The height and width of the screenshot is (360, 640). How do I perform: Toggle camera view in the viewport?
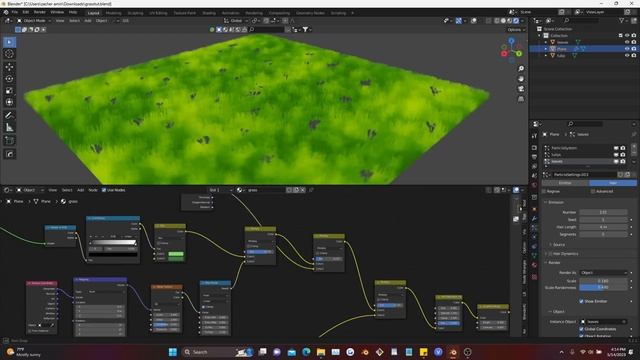[x=521, y=89]
